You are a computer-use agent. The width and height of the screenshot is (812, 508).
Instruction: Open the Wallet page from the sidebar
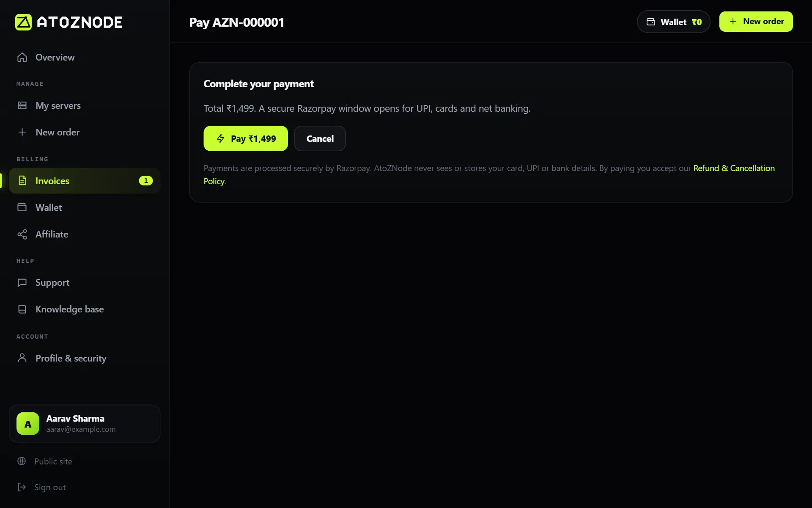click(85, 207)
